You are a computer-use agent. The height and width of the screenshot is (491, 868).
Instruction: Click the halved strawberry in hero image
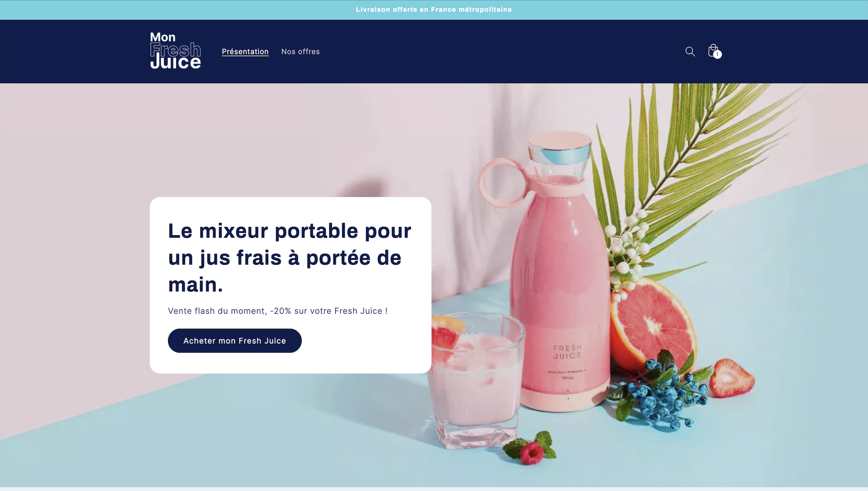point(732,378)
